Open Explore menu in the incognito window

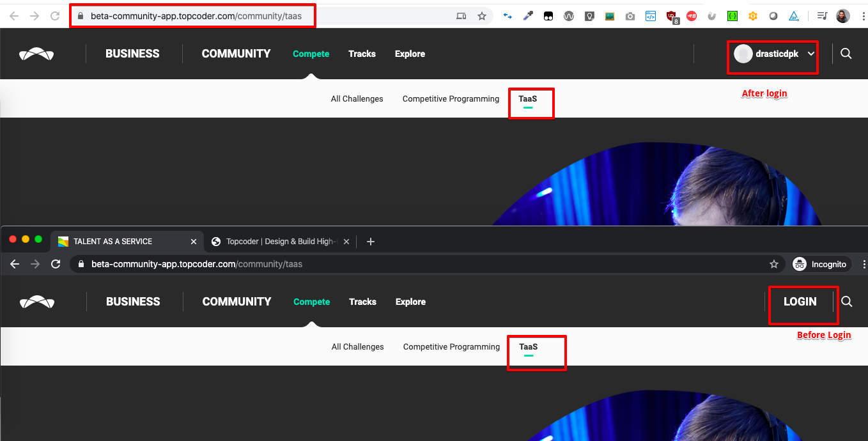[410, 302]
